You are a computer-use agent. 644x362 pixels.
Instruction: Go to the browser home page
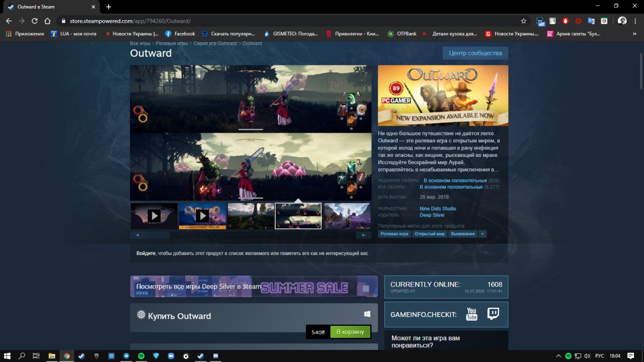click(48, 21)
